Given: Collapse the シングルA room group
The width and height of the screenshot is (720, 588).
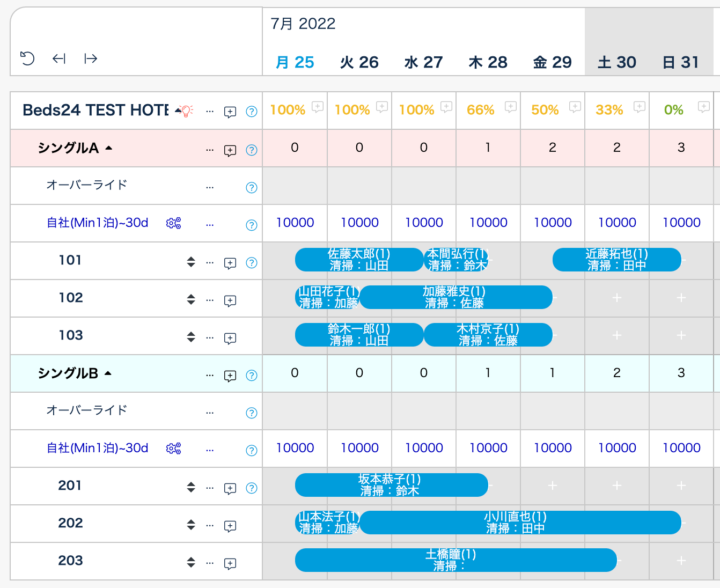Looking at the screenshot, I should [x=109, y=148].
